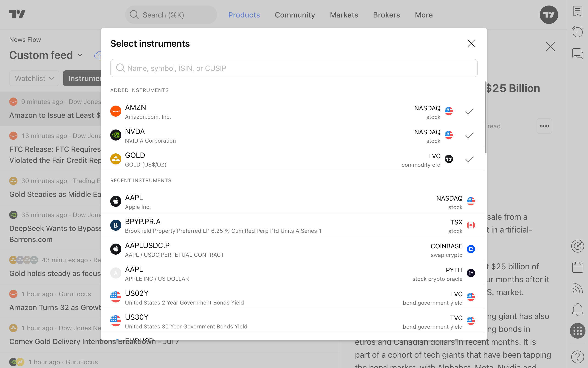Click the Pyth exchange icon on AAPL row
This screenshot has height=368, width=588.
point(471,273)
